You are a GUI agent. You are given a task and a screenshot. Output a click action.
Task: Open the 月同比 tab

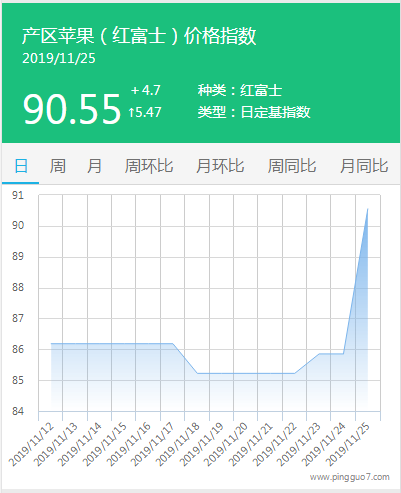[x=364, y=166]
